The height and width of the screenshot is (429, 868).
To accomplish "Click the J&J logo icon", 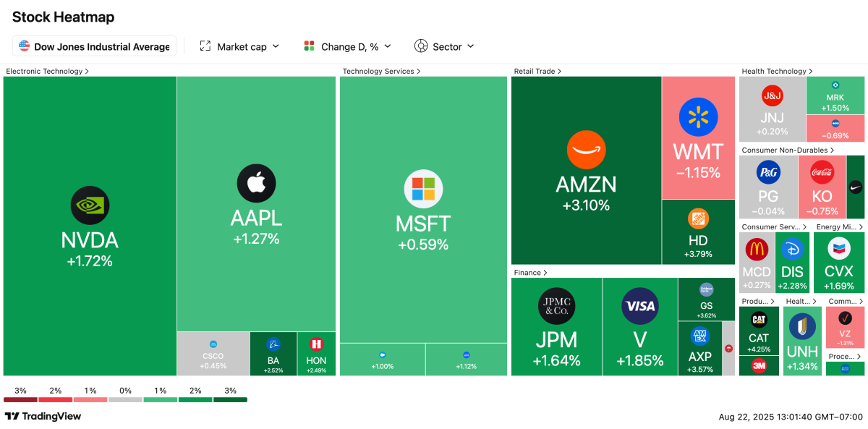I will 772,95.
